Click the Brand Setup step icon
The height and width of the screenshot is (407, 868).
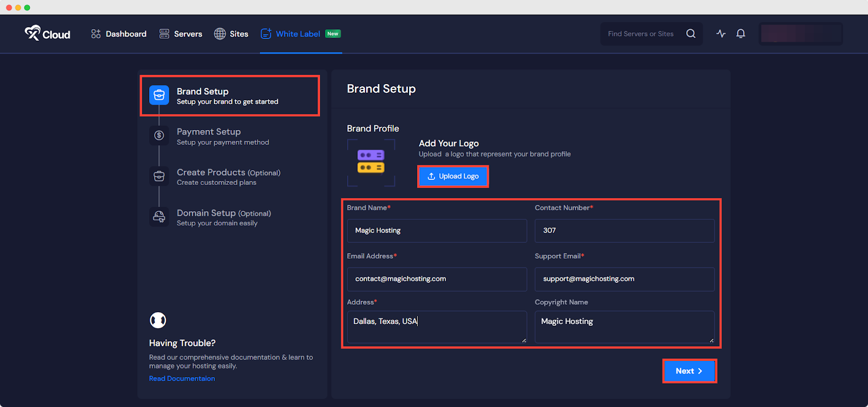pos(159,95)
